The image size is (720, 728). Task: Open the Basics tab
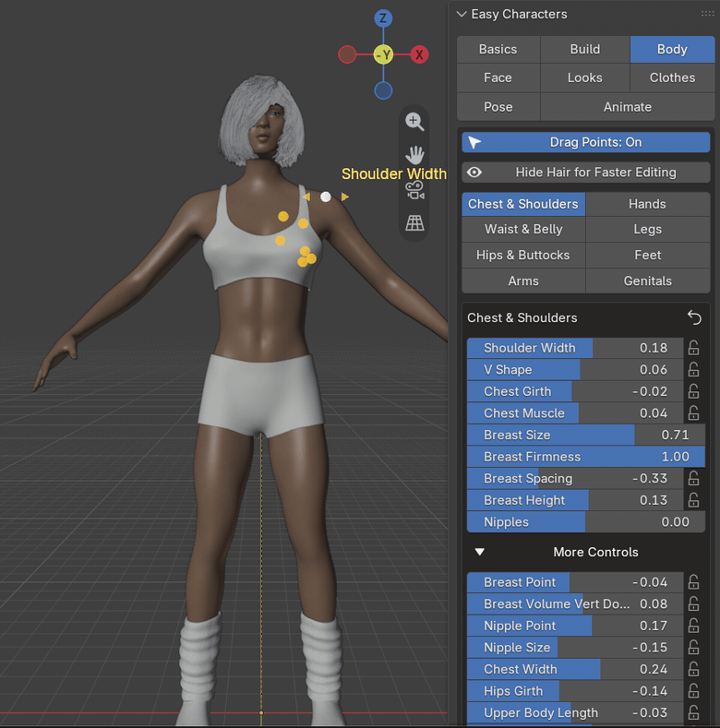498,49
